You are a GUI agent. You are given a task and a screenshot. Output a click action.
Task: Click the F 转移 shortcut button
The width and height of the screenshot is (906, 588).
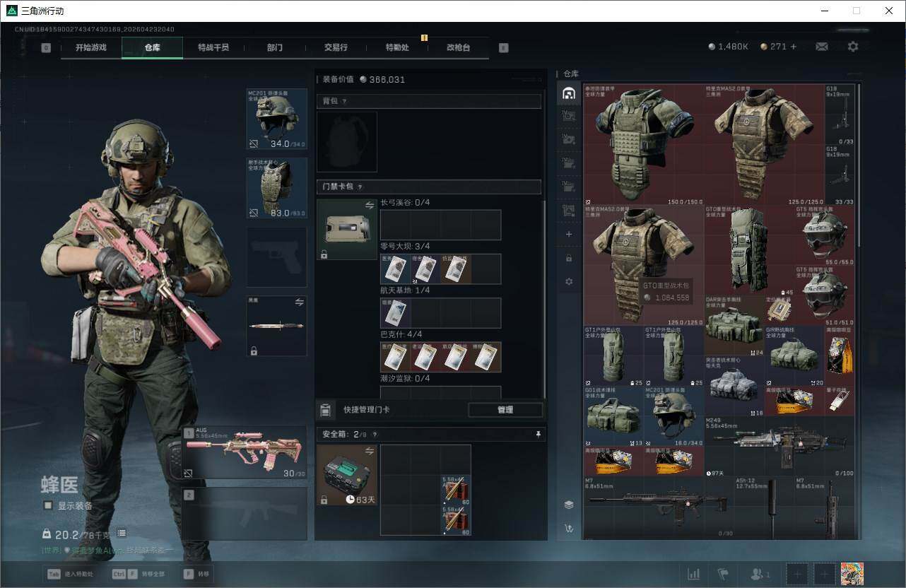(196, 574)
